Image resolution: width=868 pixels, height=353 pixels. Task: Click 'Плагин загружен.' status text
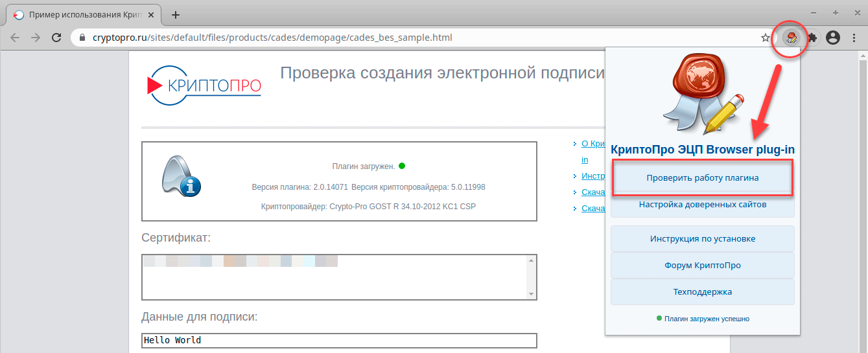click(363, 166)
